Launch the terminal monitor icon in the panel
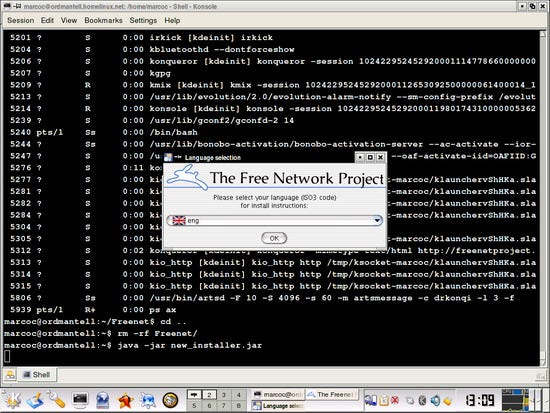Screen dimensions: 550x413 click(x=79, y=400)
